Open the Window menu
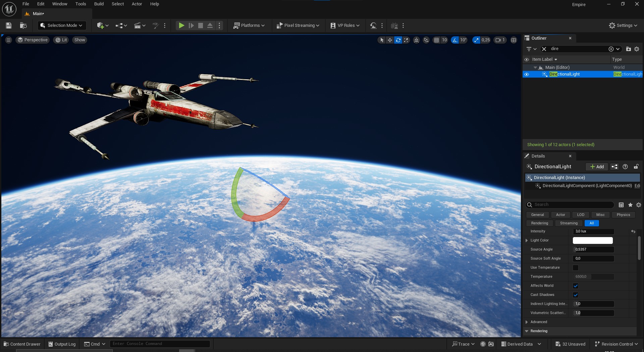644x352 pixels. point(60,4)
